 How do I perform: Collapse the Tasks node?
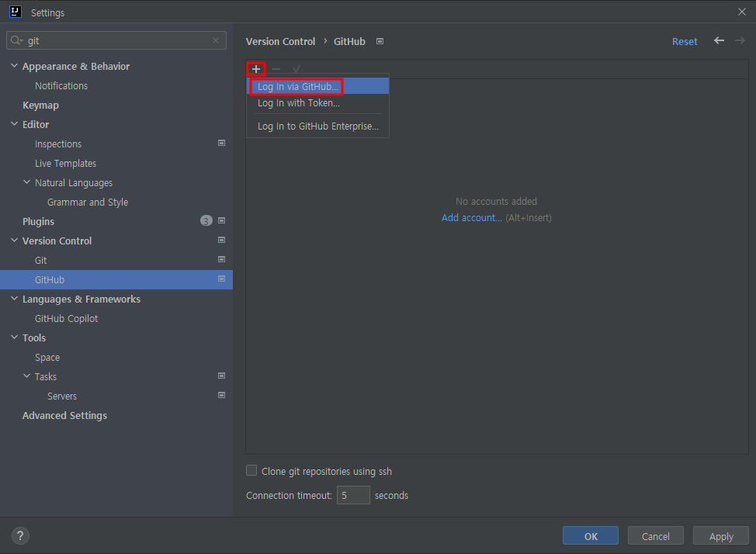click(26, 376)
